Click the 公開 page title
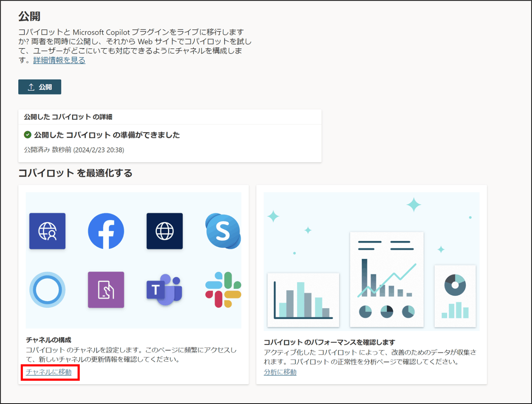Viewport: 532px width, 404px height. pyautogui.click(x=29, y=16)
